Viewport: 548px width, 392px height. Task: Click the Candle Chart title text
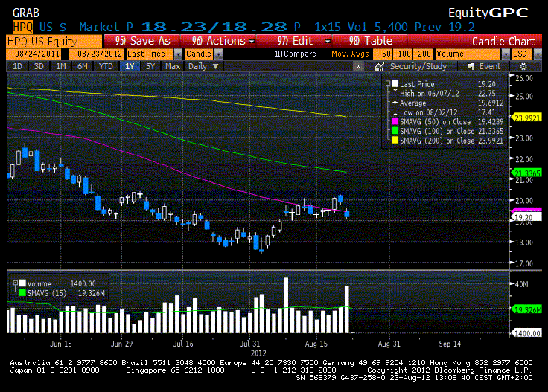[503, 42]
